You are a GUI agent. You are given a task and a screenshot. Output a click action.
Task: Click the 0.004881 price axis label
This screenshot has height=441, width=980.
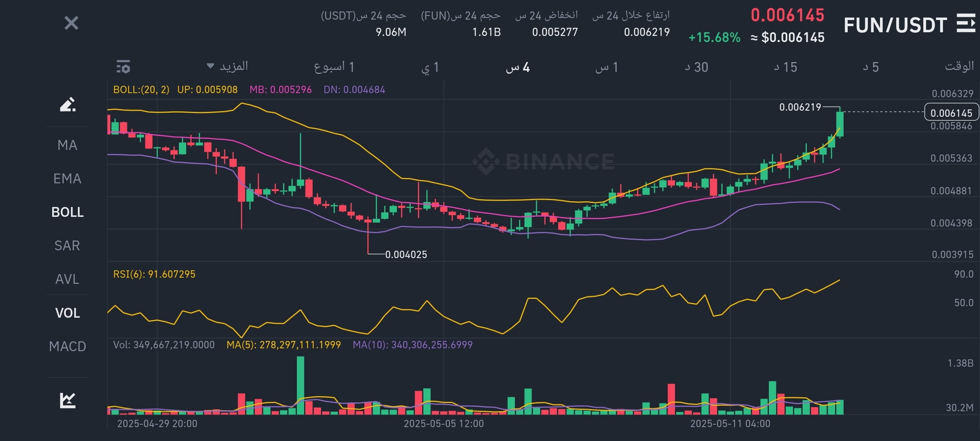coord(951,191)
